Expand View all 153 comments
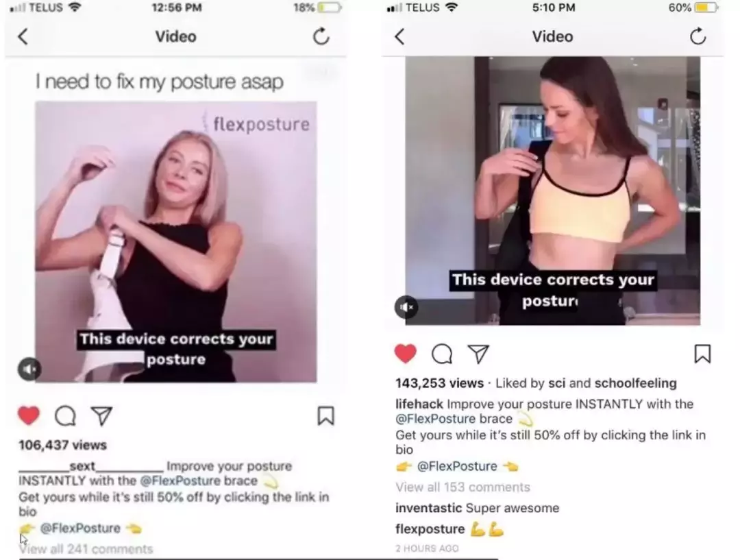 point(463,487)
